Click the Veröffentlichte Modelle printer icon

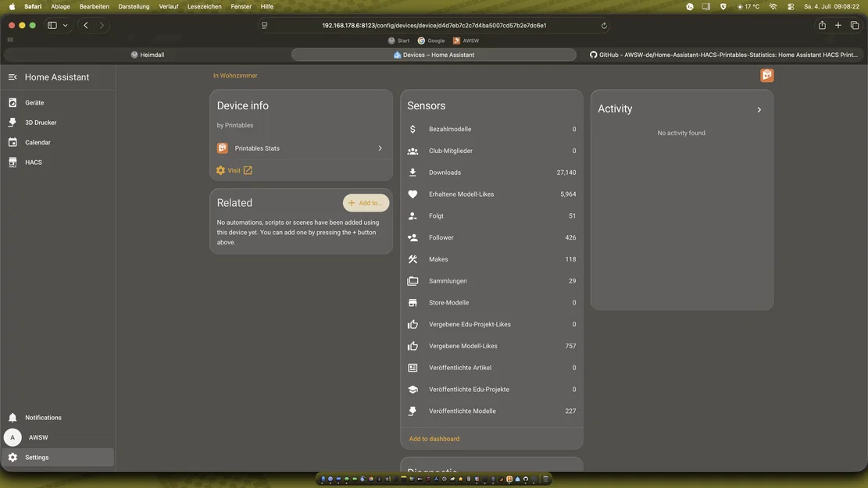pos(413,411)
